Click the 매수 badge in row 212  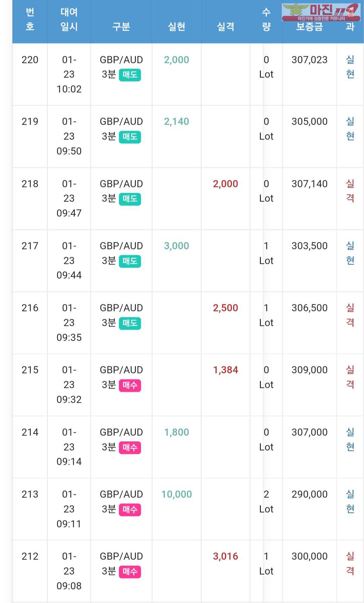tap(130, 572)
